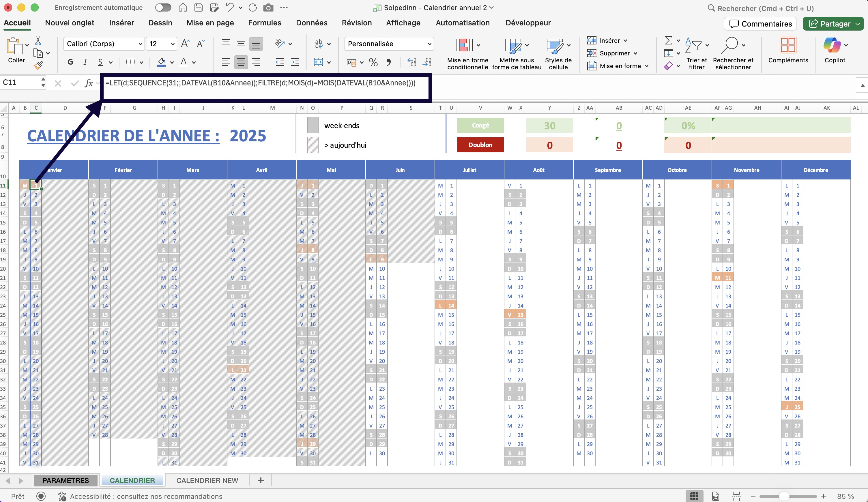
Task: Toggle bold formatting with the G button
Action: pyautogui.click(x=70, y=62)
